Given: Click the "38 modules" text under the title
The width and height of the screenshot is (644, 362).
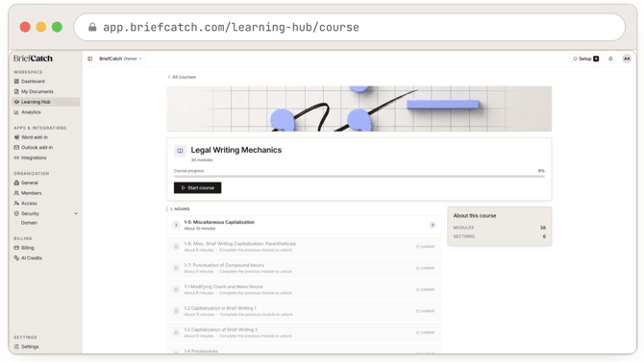Looking at the screenshot, I should (x=202, y=160).
